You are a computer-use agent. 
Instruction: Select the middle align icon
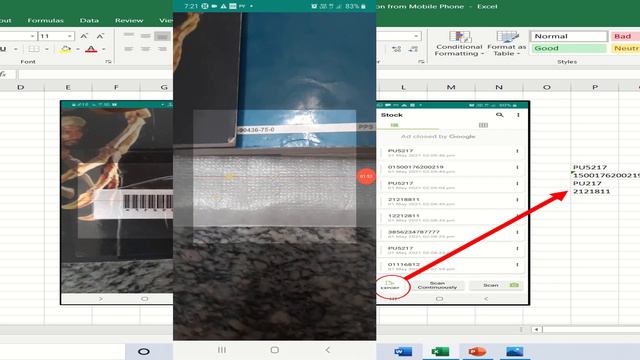pos(146,36)
